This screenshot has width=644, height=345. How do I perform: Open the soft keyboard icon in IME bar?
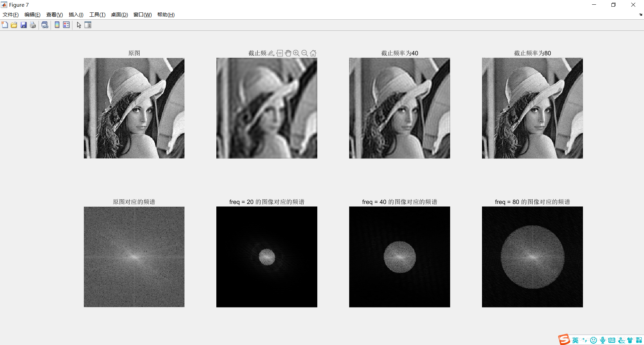pos(612,340)
